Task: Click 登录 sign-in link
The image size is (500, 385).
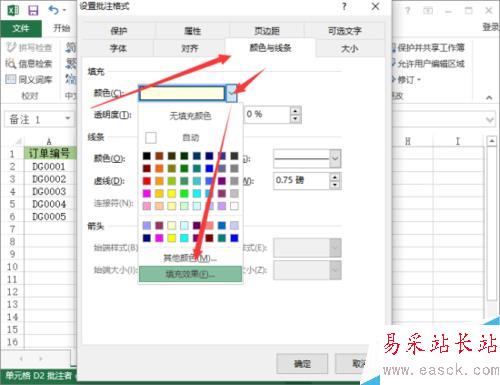Action: pyautogui.click(x=491, y=28)
